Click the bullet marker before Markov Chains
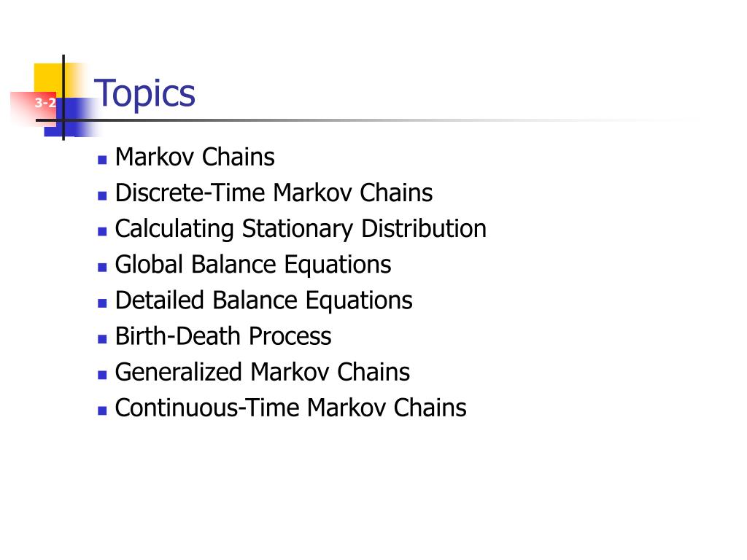747x560 pixels. pyautogui.click(x=102, y=160)
